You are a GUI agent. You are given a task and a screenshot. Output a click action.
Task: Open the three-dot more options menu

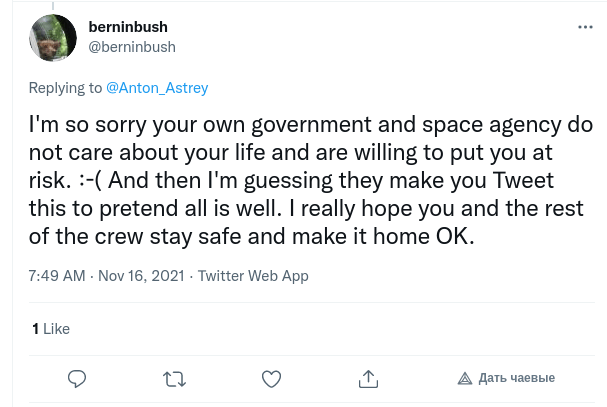(583, 29)
